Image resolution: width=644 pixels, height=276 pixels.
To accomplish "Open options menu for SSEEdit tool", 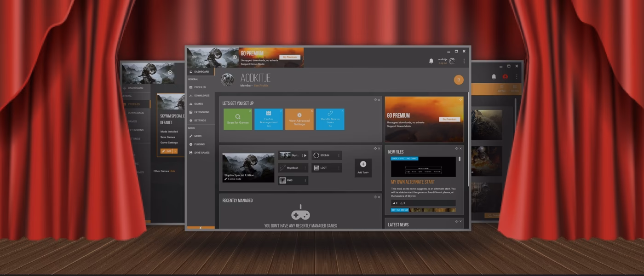I will [339, 155].
